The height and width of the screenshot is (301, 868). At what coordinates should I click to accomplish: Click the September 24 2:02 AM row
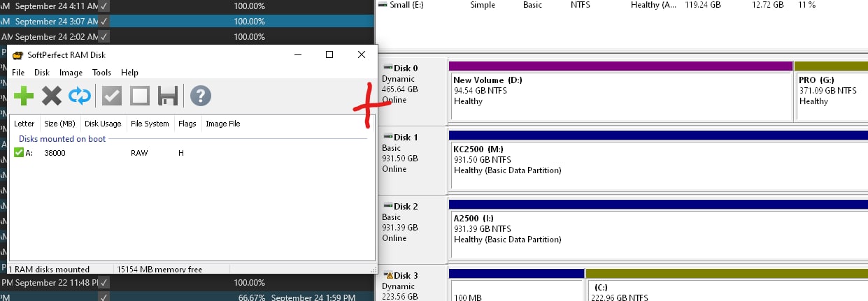187,36
